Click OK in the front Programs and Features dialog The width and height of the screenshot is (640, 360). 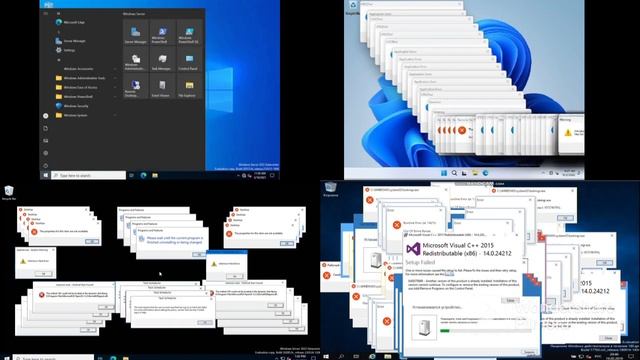pyautogui.click(x=198, y=255)
